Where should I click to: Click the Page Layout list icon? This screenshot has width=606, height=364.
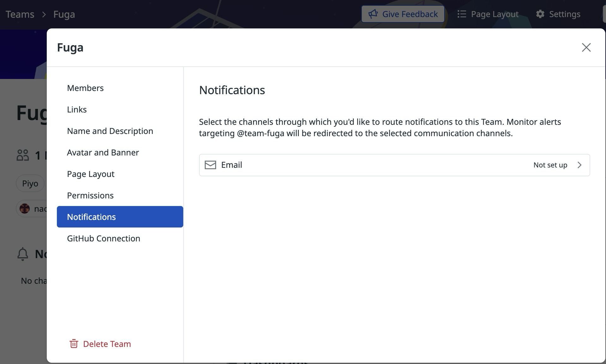(x=462, y=14)
